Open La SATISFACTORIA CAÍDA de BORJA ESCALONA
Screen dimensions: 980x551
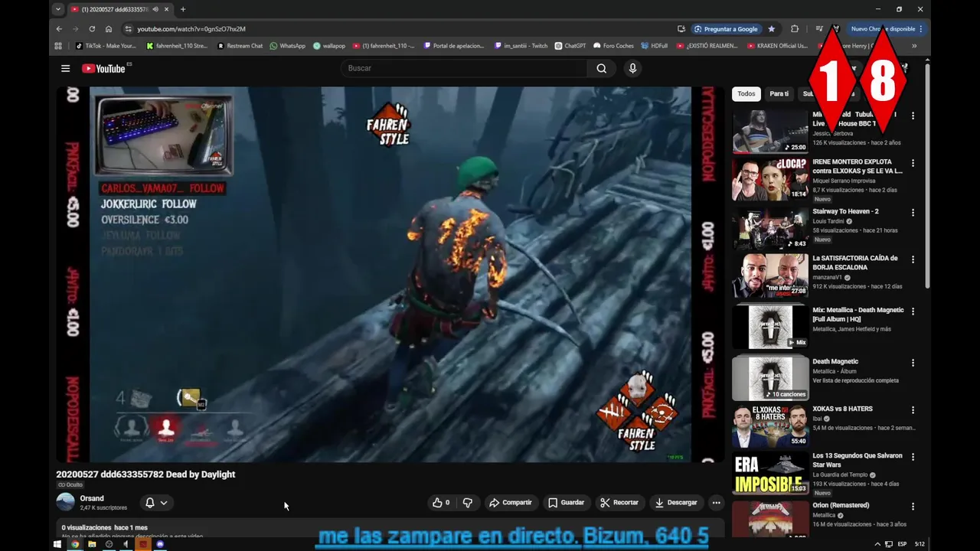point(855,262)
